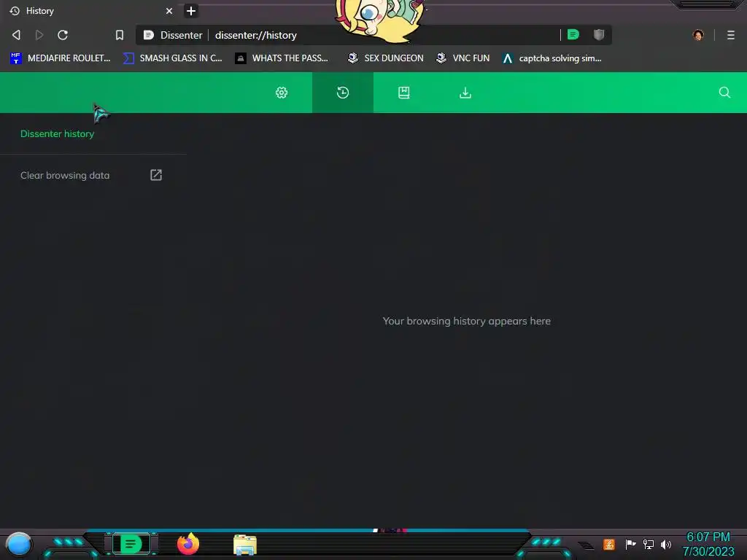Open Dissenter browser from the taskbar

pos(131,544)
